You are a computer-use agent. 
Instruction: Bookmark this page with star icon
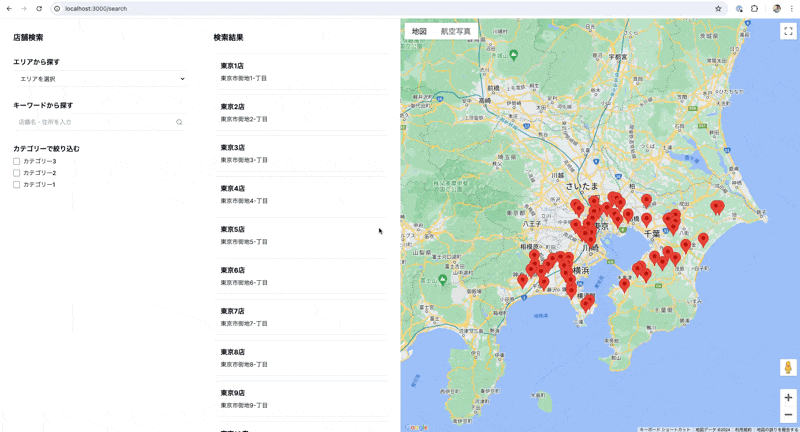pos(718,8)
